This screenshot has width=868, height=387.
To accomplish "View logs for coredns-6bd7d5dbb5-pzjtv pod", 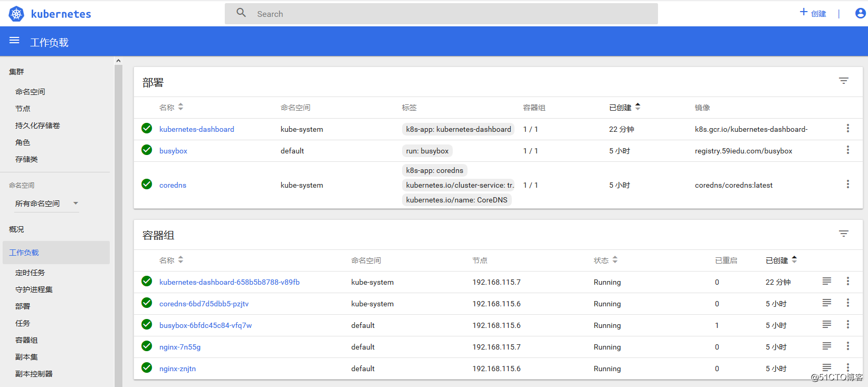I will pyautogui.click(x=827, y=303).
